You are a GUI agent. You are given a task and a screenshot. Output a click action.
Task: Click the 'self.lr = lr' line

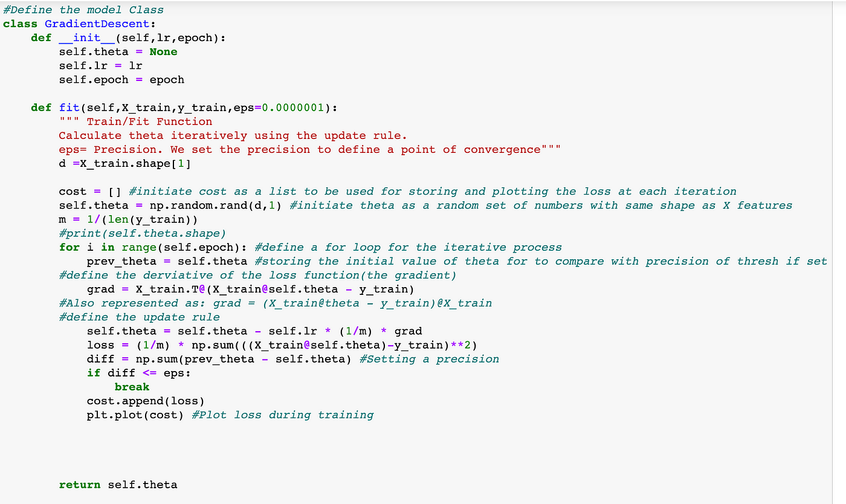[101, 65]
